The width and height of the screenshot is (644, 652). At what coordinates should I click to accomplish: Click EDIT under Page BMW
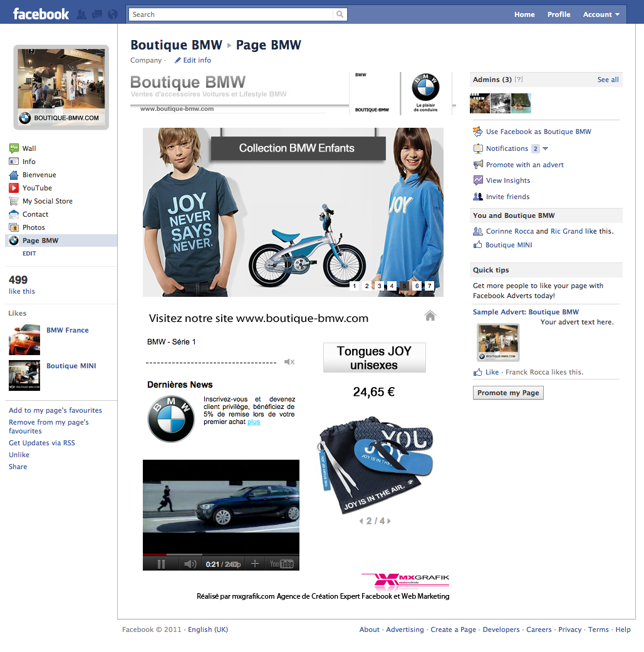tap(29, 253)
